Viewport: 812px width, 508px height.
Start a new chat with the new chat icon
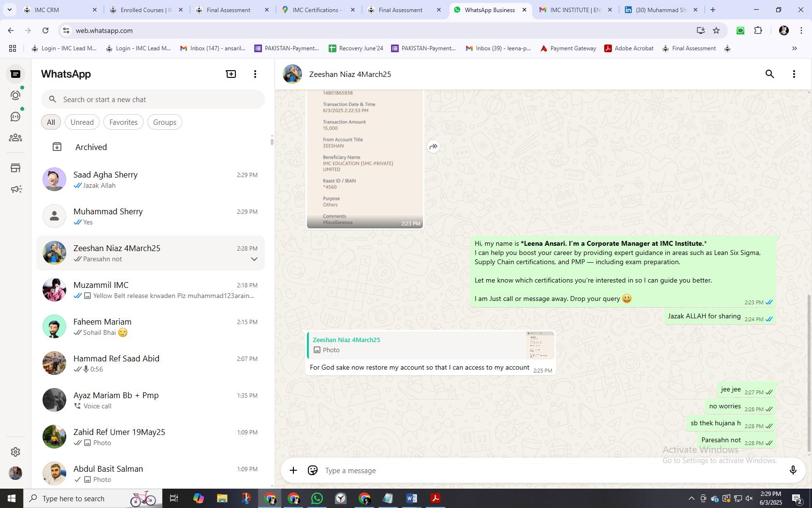[231, 74]
